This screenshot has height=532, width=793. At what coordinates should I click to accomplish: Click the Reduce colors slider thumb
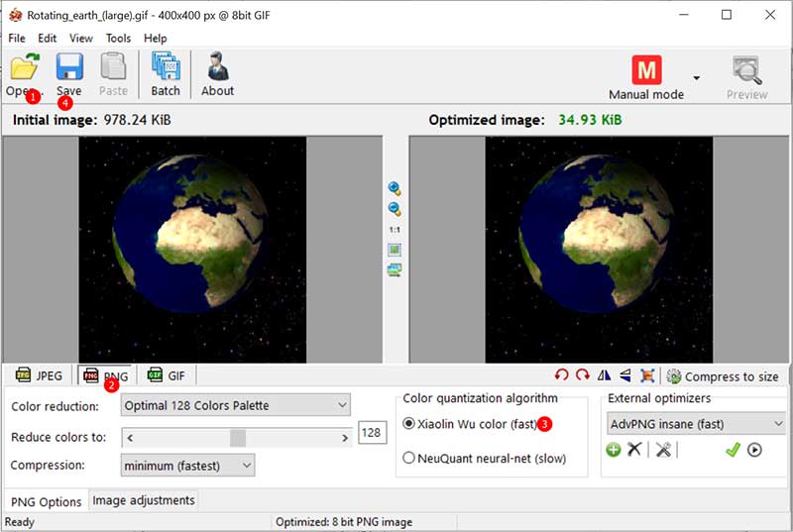pos(238,438)
